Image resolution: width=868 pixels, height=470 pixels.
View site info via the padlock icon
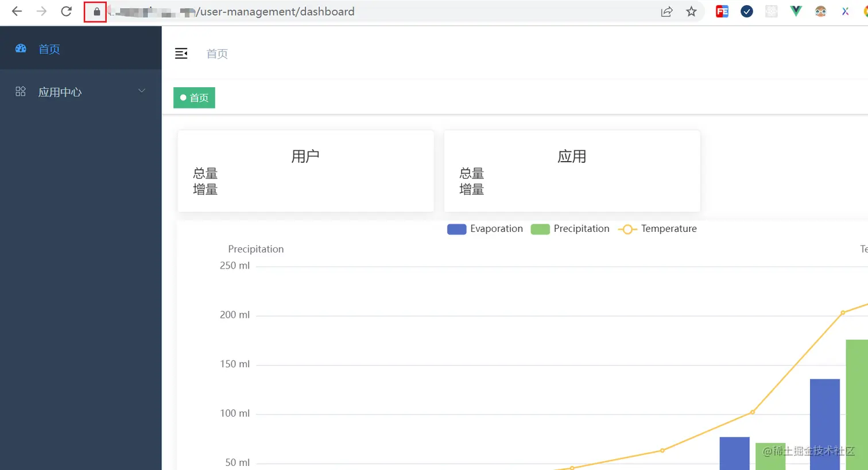click(x=96, y=11)
